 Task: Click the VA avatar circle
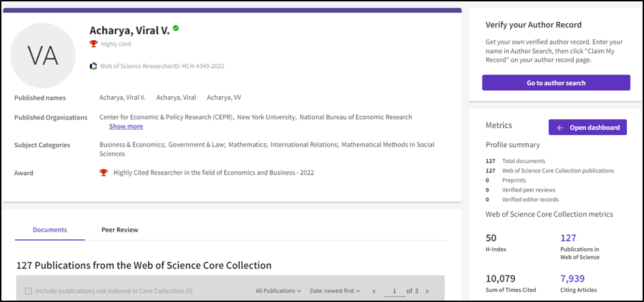[x=43, y=55]
